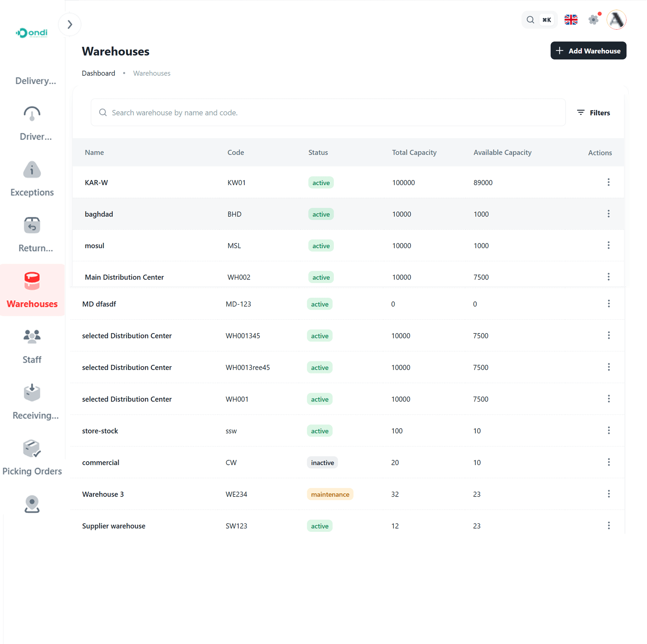Click the Add Warehouse button
Screen dimensions: 647x644
(588, 51)
